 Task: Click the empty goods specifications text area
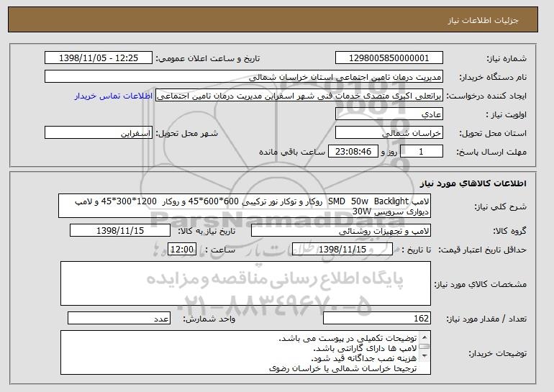(x=245, y=283)
